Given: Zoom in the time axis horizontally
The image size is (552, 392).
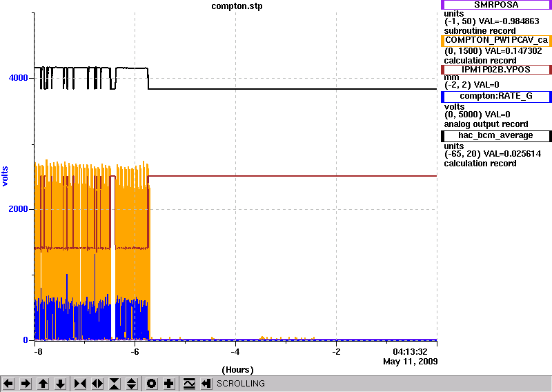Looking at the screenshot, I should tap(80, 383).
